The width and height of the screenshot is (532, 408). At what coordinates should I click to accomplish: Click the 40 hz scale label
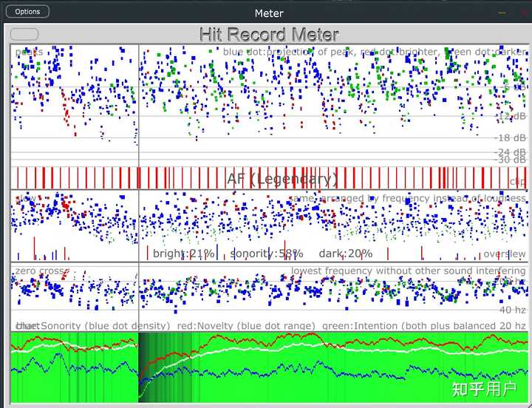click(x=511, y=310)
